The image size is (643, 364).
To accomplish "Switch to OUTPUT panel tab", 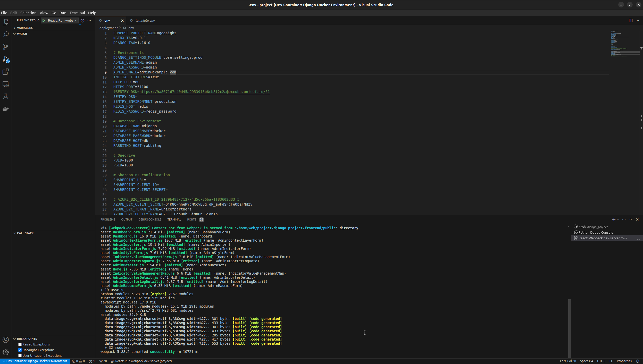I will (127, 219).
